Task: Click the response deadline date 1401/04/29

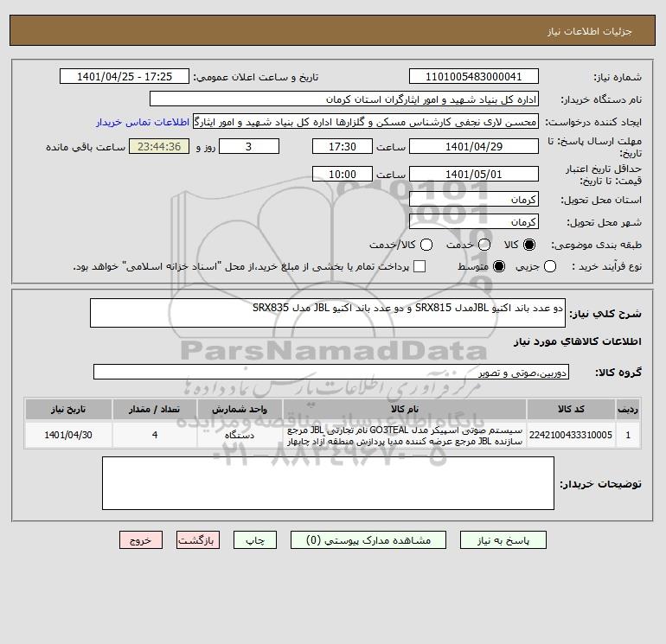Action: point(474,146)
